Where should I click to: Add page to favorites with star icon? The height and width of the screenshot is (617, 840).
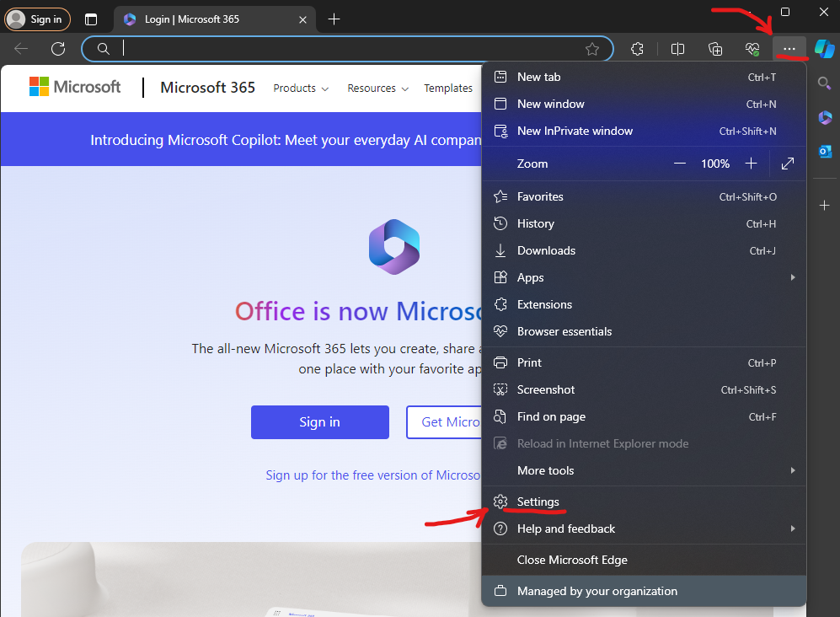(592, 49)
